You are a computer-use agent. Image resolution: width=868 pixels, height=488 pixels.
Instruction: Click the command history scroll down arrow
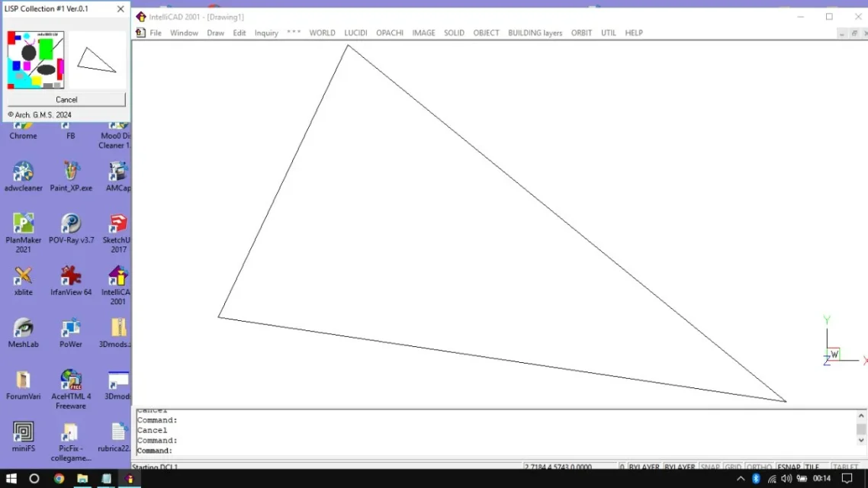click(861, 441)
